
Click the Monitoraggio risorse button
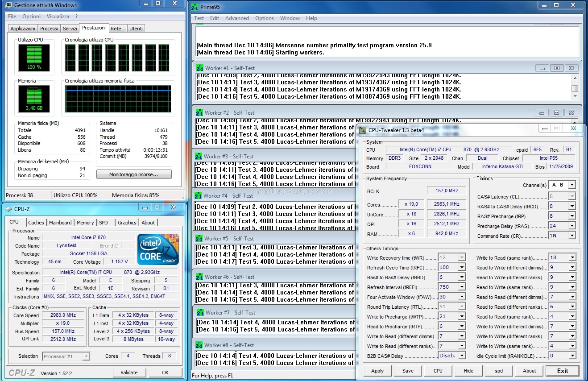[134, 174]
